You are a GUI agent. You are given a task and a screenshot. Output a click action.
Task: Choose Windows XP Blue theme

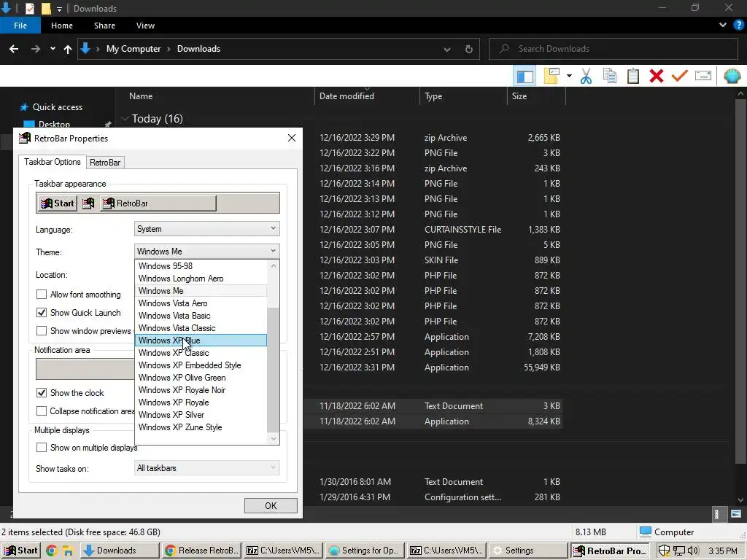(x=201, y=340)
